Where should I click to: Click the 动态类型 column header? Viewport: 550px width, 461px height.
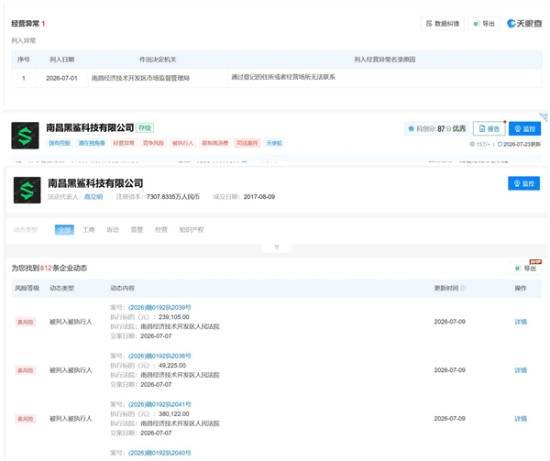point(62,288)
